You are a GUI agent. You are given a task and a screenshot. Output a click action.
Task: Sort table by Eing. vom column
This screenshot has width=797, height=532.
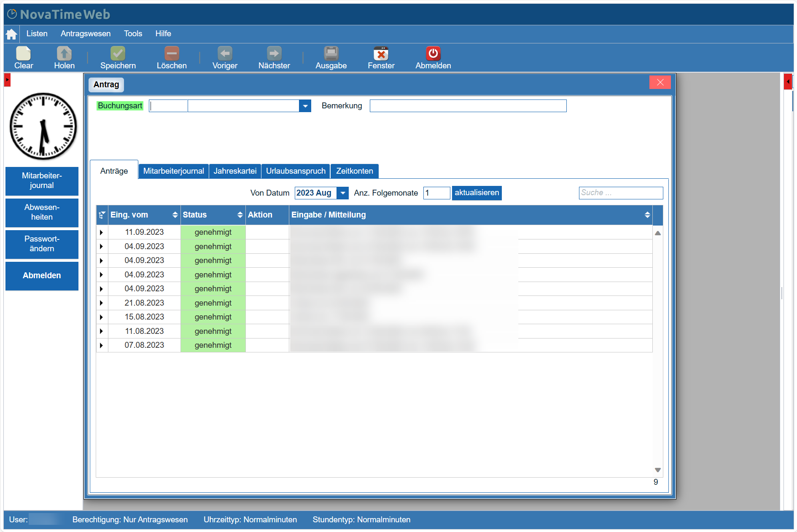175,215
